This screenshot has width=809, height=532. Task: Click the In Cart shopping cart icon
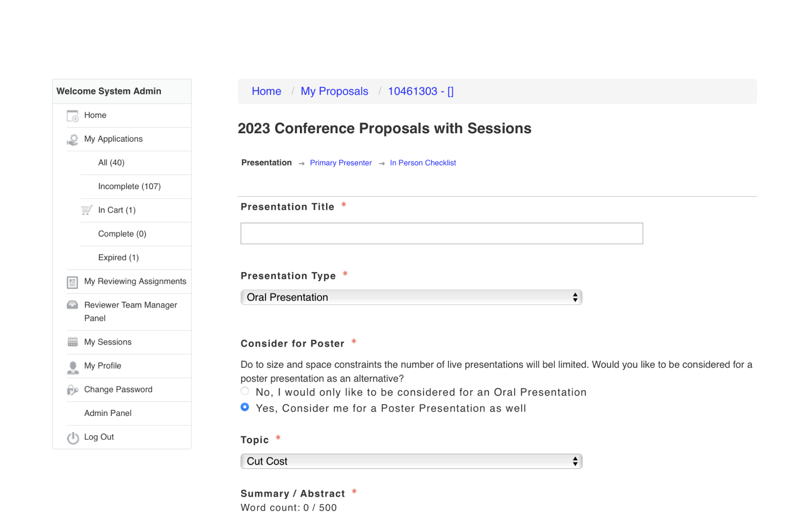coord(86,210)
